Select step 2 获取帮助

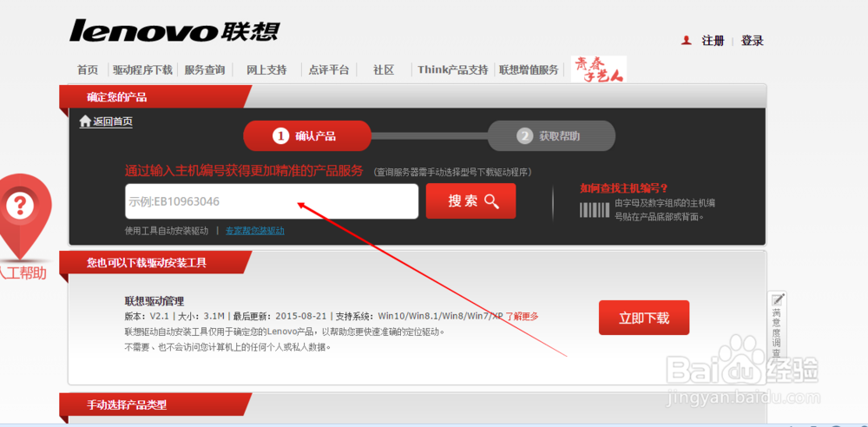[x=551, y=135]
